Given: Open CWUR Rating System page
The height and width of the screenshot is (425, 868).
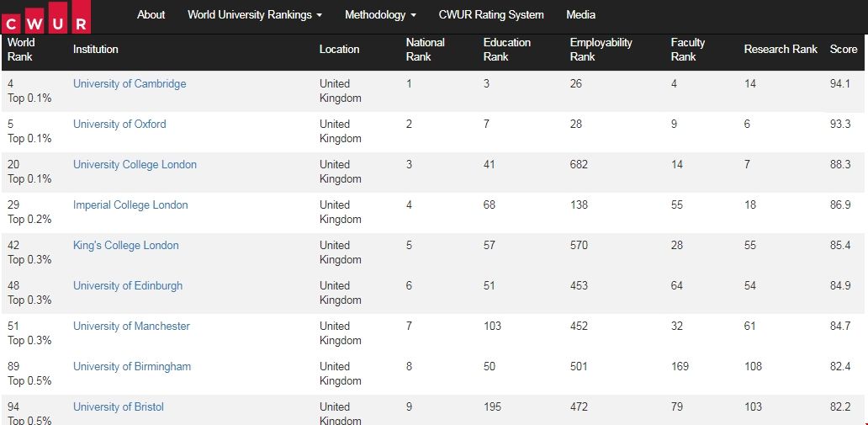Looking at the screenshot, I should (491, 14).
